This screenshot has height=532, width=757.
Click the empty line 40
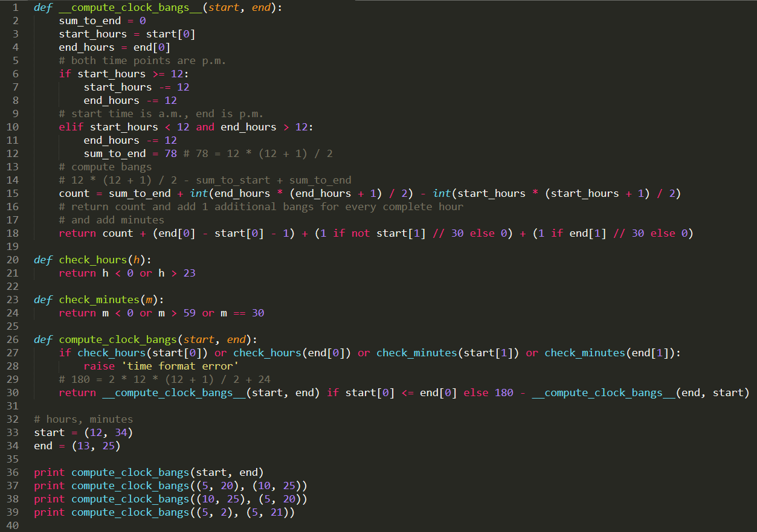click(x=387, y=525)
